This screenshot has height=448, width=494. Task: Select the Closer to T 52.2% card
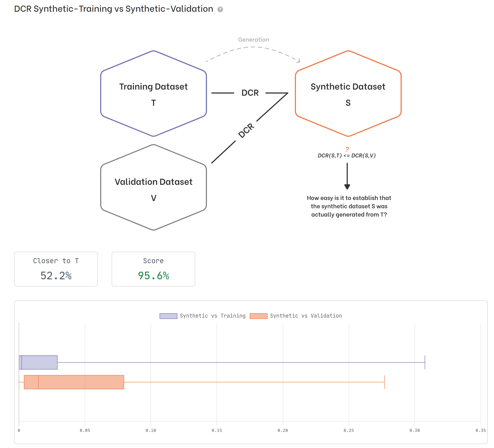(56, 269)
